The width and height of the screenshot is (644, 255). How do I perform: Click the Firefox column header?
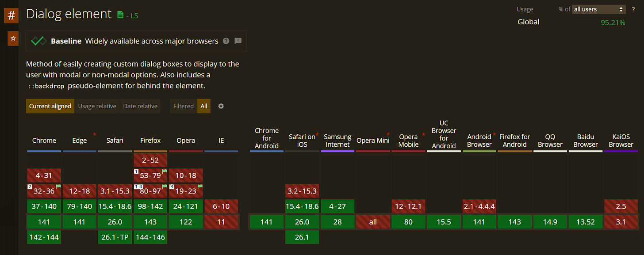point(150,141)
